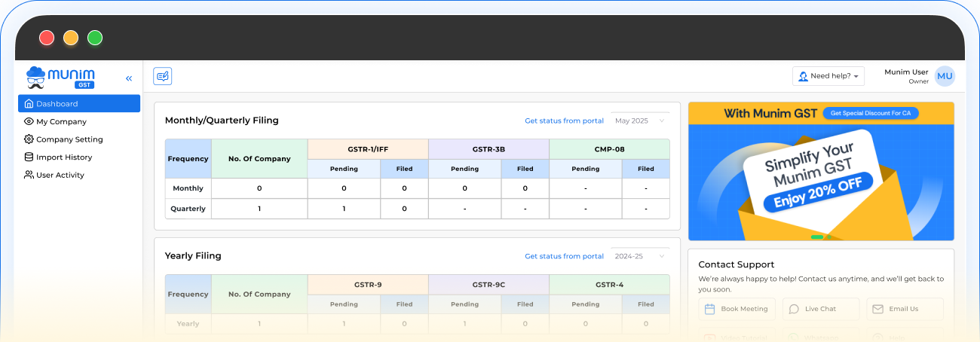Expand the Need help? dropdown

pyautogui.click(x=828, y=76)
